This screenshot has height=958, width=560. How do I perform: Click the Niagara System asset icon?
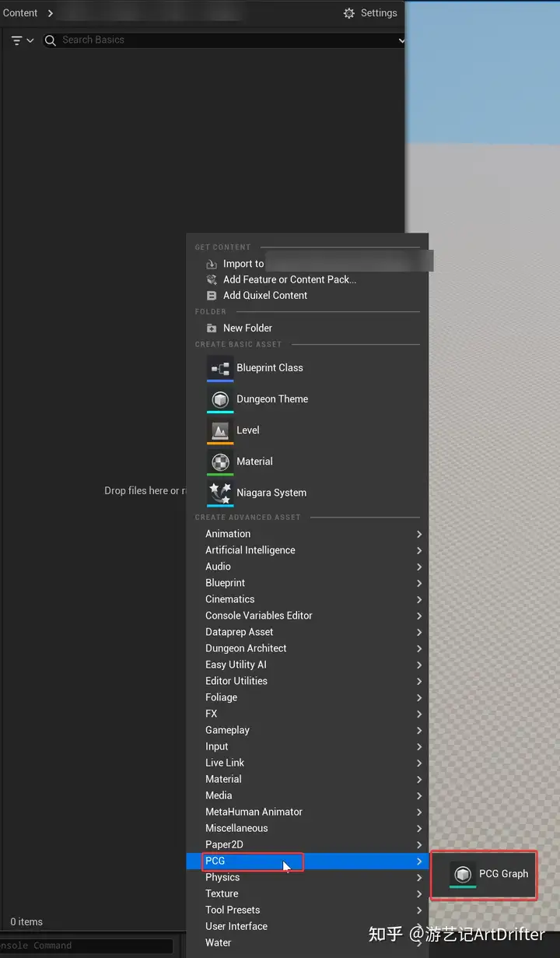pos(220,493)
